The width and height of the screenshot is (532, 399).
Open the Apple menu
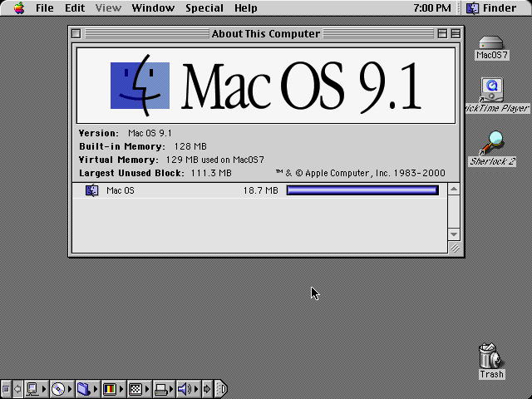tap(19, 7)
